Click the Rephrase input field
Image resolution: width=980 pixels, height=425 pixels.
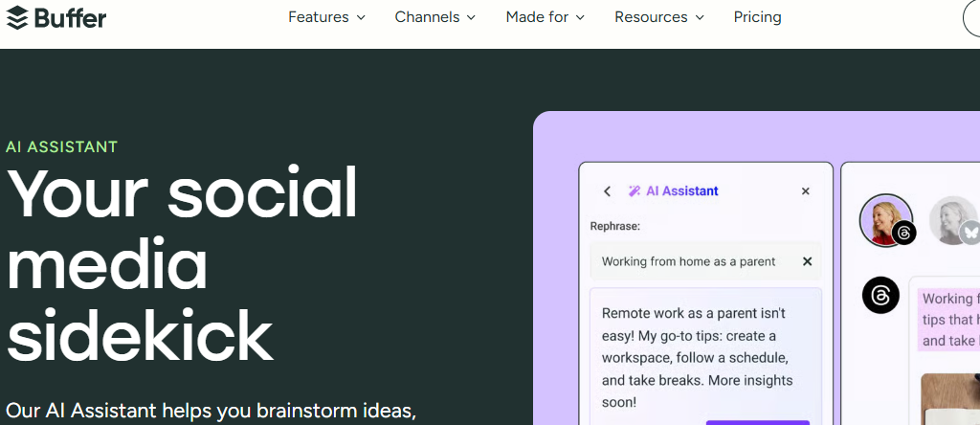tap(705, 261)
